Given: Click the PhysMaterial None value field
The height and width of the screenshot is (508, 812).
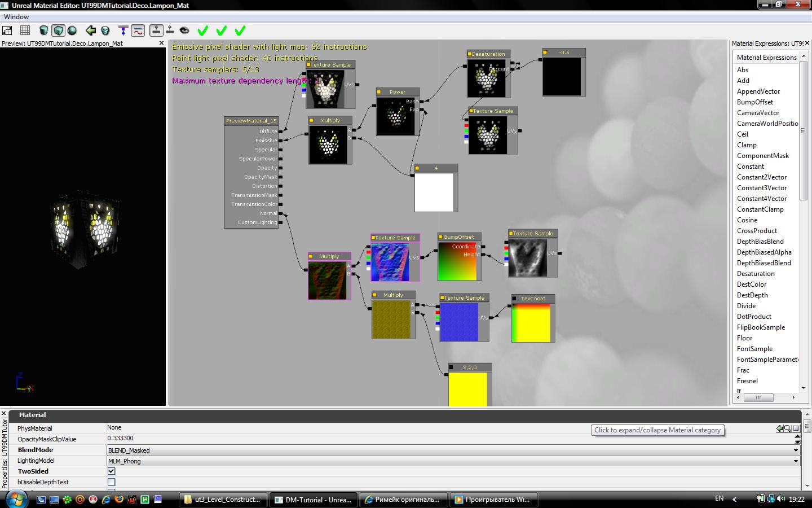Looking at the screenshot, I should (x=441, y=428).
